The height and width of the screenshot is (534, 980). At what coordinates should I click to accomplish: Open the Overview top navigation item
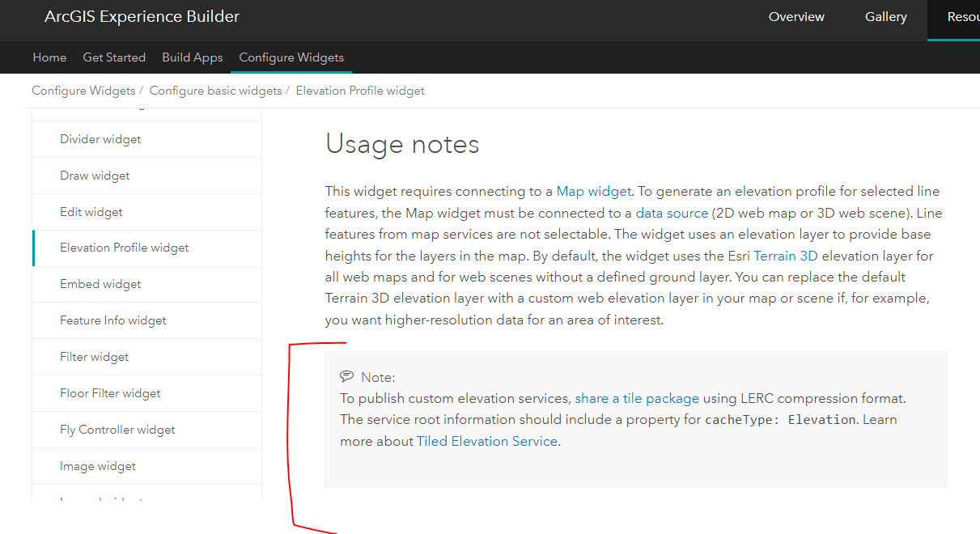pyautogui.click(x=796, y=17)
